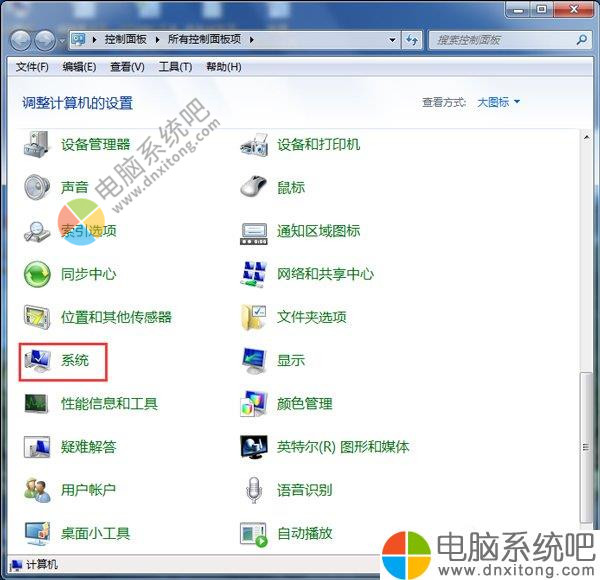
Task: Open the address bar history dropdown arrow
Action: pos(392,40)
